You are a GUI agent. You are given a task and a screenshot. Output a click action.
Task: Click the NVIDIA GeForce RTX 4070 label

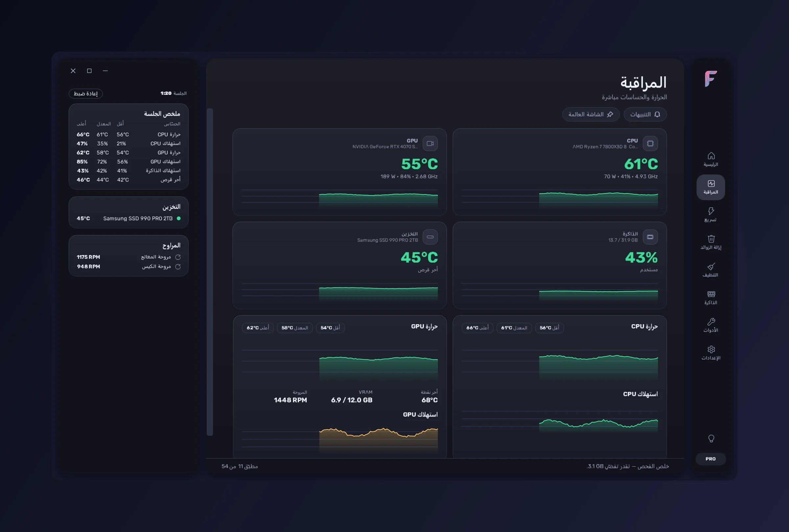pos(385,147)
